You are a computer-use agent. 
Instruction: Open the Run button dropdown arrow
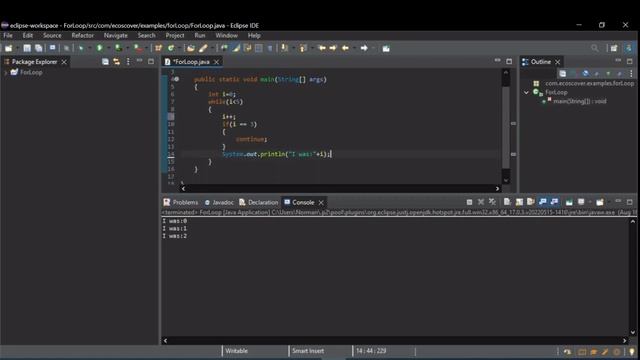(x=108, y=49)
